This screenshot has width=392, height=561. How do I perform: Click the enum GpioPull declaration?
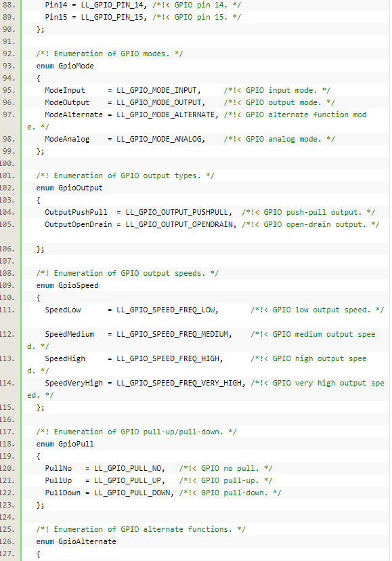65,444
